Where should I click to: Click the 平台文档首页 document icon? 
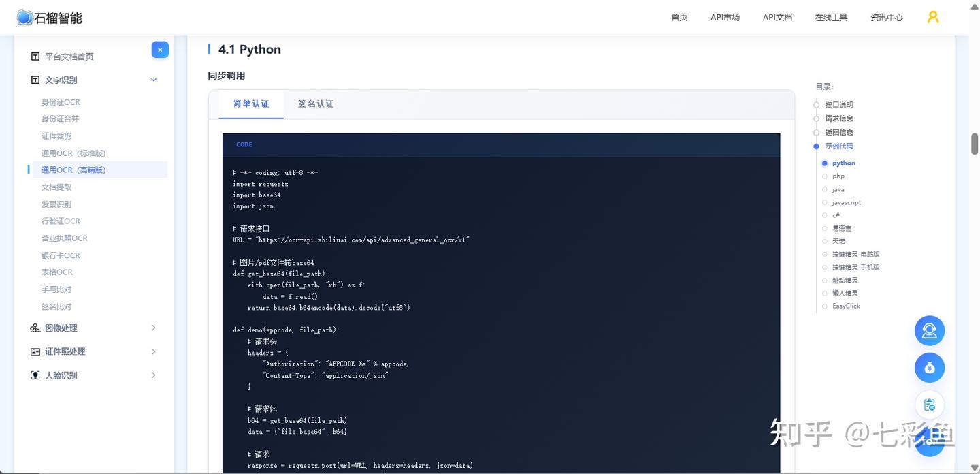pos(35,57)
